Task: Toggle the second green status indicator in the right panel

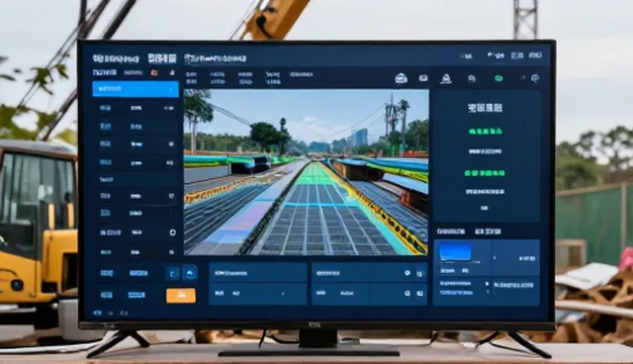Action: tap(485, 173)
